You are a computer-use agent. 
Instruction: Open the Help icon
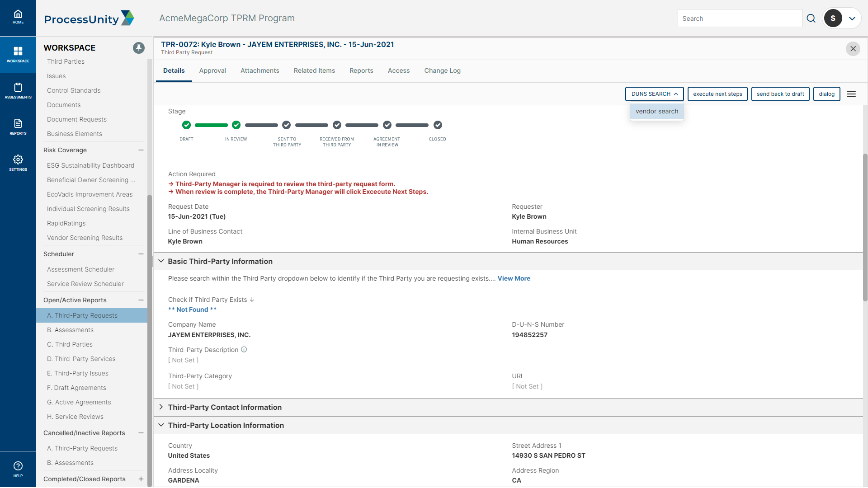[18, 469]
